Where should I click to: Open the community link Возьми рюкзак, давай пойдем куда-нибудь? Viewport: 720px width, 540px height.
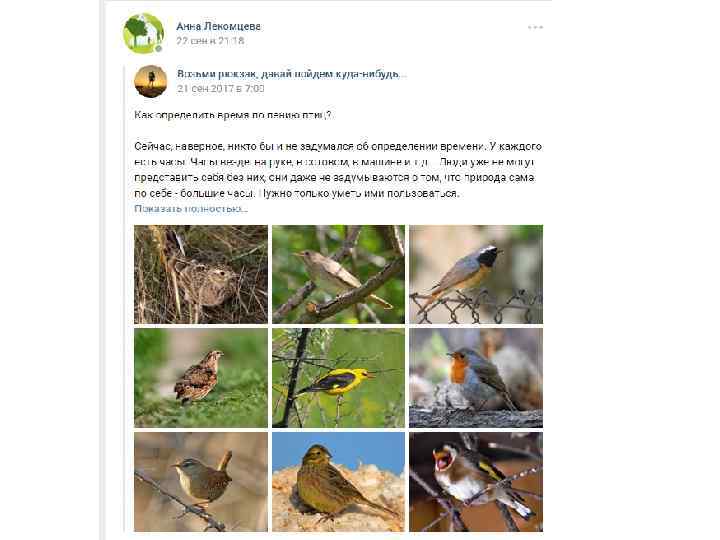pyautogui.click(x=291, y=74)
